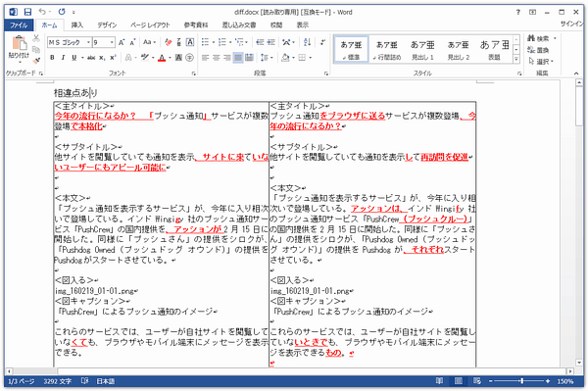588x391 pixels.
Task: Switch to Read Mode view in status bar
Action: [x=439, y=381]
